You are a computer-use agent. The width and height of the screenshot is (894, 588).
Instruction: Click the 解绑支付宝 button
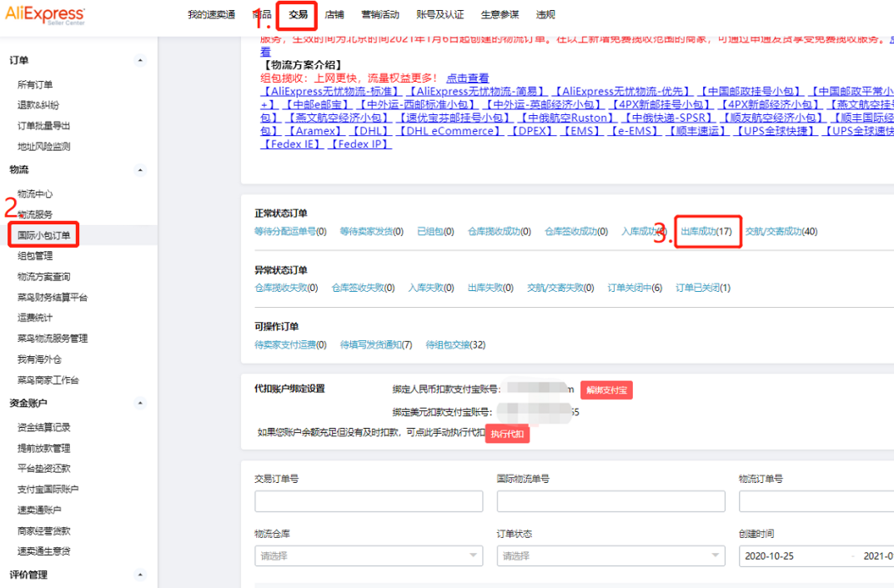click(606, 390)
